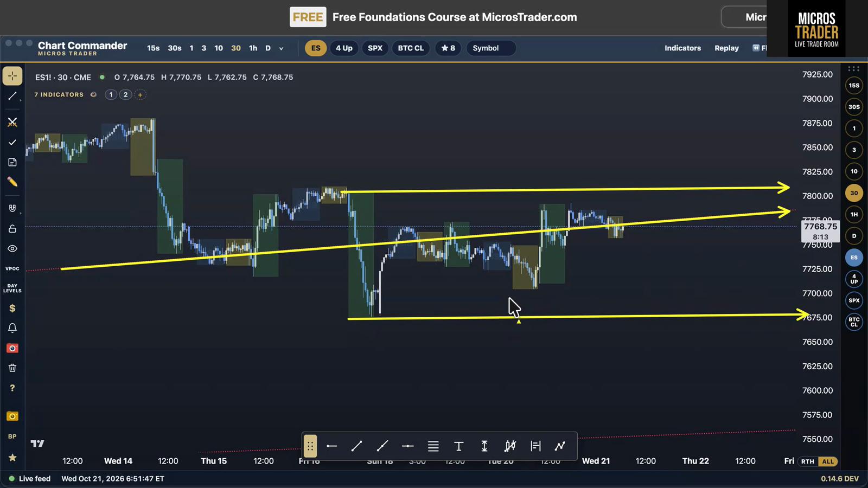
Task: Select BTC CL round button in right rail
Action: pyautogui.click(x=854, y=322)
